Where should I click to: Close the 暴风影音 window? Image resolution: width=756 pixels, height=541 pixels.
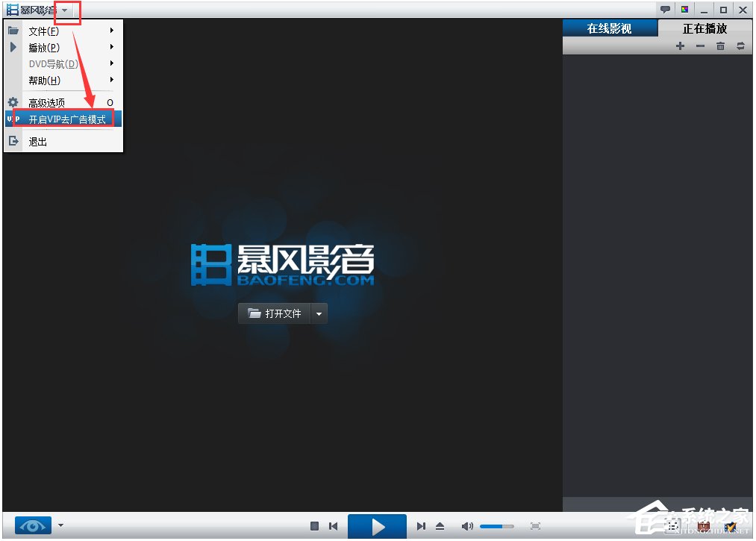click(743, 10)
